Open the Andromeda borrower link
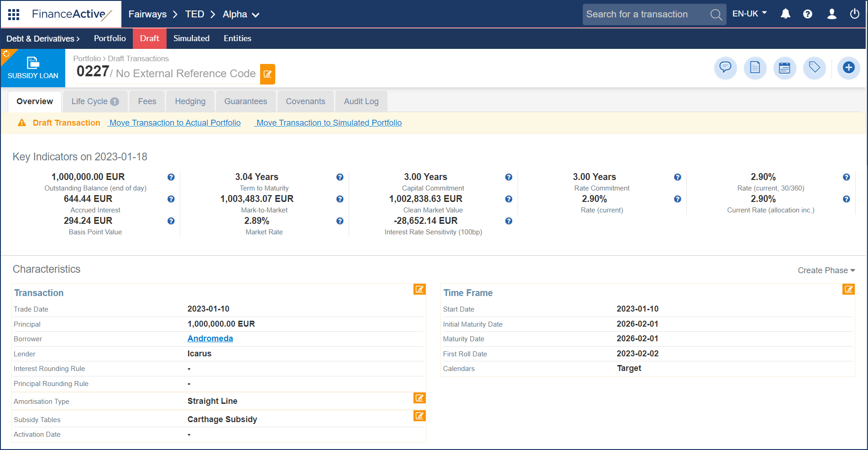 [210, 339]
